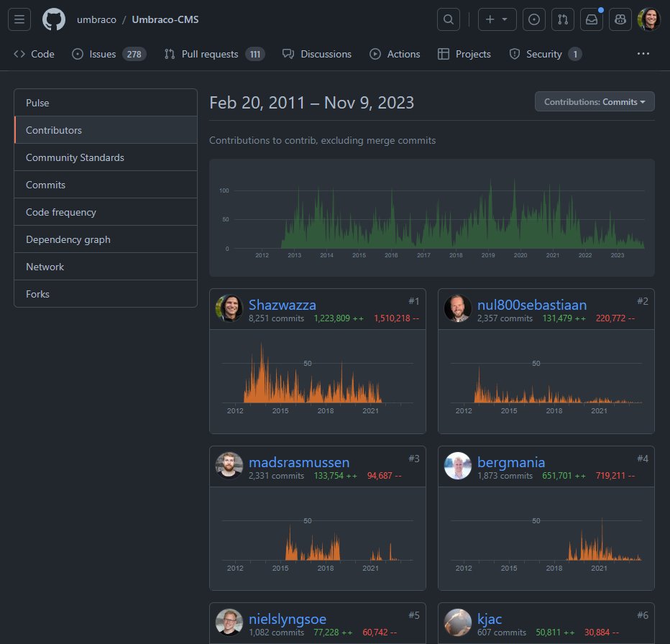View nielslyngsoe's 1,082 commits
670x644 pixels.
click(x=276, y=632)
